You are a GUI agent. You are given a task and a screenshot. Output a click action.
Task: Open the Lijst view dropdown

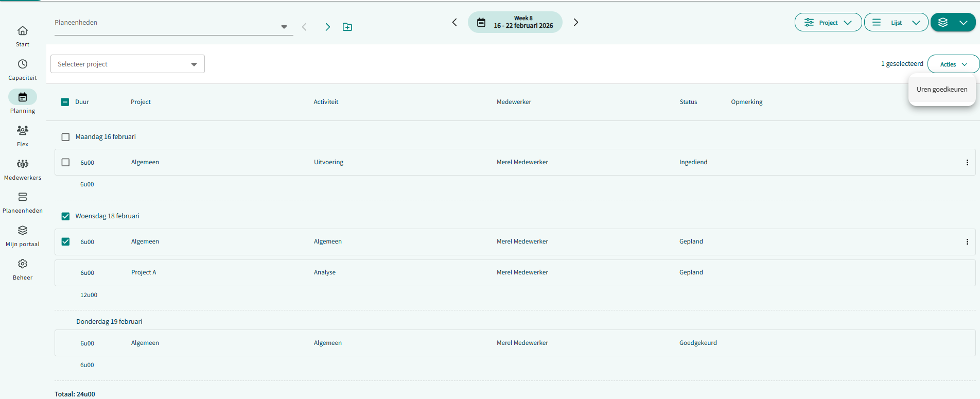click(x=896, y=23)
